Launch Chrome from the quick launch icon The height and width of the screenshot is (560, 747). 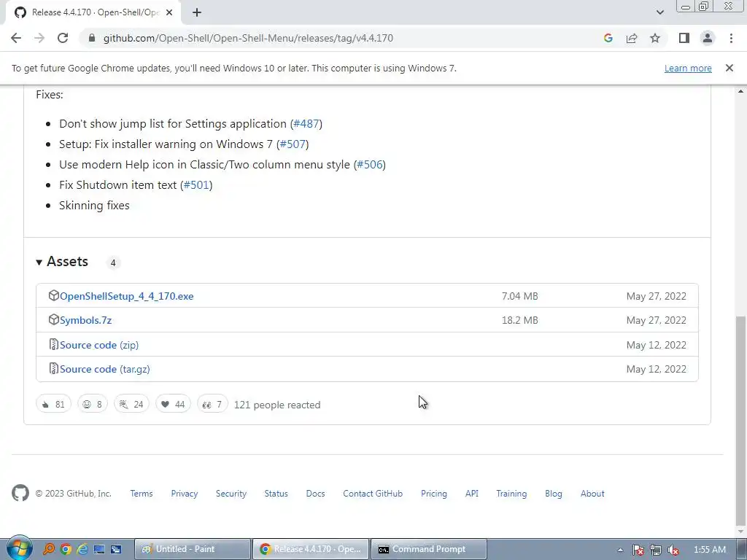[66, 549]
